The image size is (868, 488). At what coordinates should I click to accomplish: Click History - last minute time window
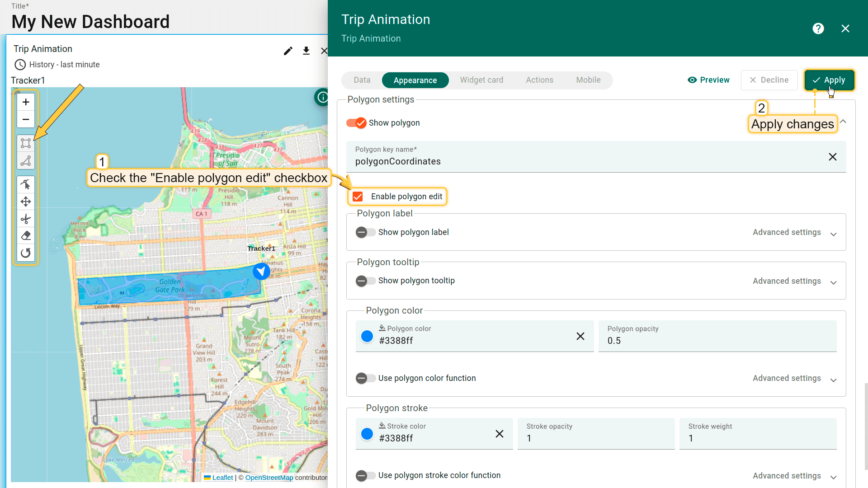coord(64,65)
